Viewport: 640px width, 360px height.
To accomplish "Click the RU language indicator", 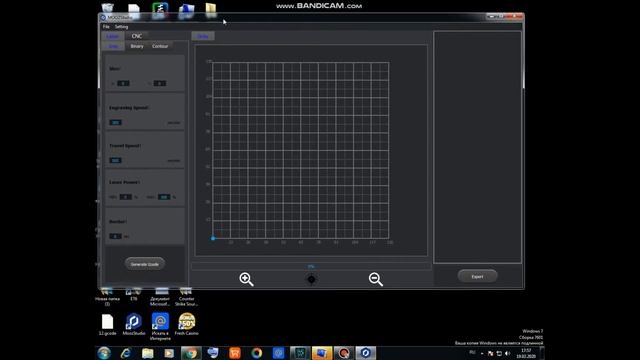I will pyautogui.click(x=472, y=352).
